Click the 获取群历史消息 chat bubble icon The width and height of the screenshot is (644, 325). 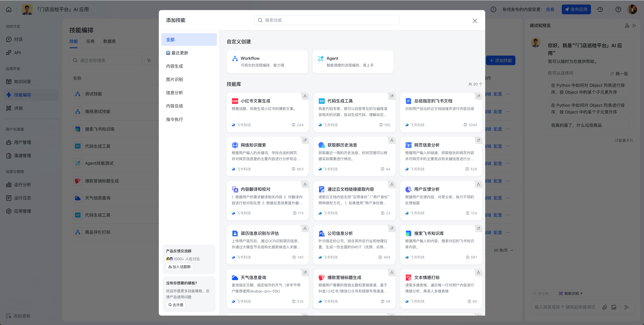[x=321, y=145]
